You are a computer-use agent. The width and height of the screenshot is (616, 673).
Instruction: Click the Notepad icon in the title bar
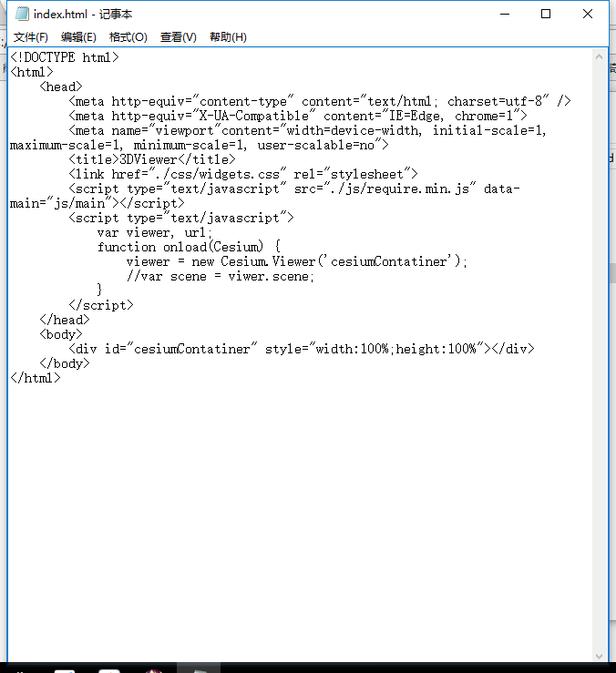pos(22,14)
